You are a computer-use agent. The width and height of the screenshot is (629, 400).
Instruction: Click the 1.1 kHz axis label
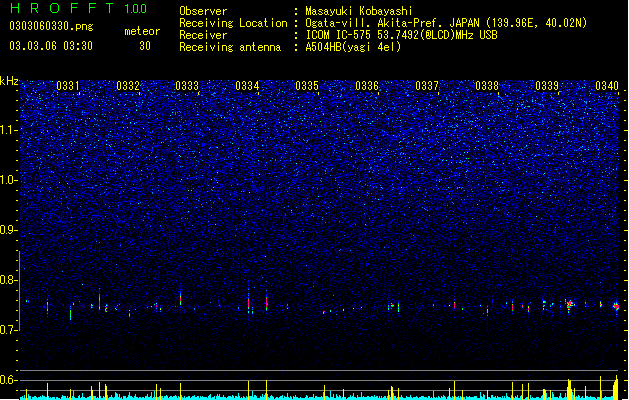point(10,130)
